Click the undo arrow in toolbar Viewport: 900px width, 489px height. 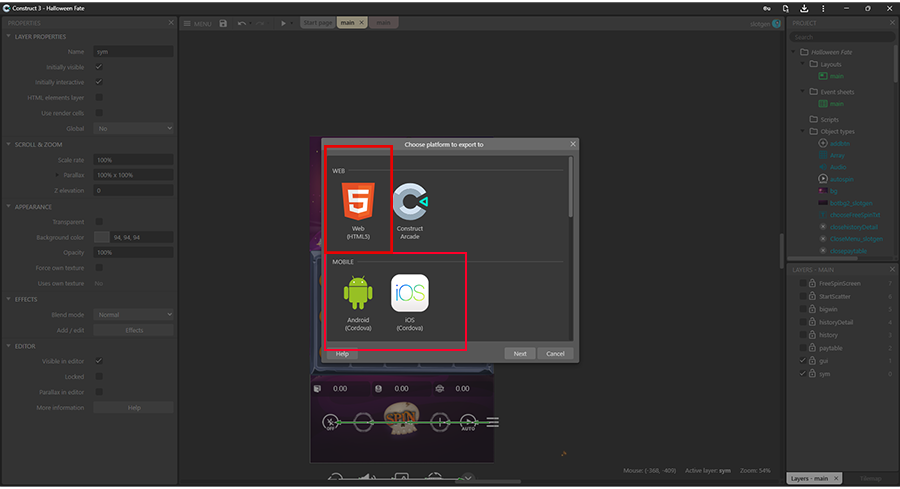click(x=242, y=23)
